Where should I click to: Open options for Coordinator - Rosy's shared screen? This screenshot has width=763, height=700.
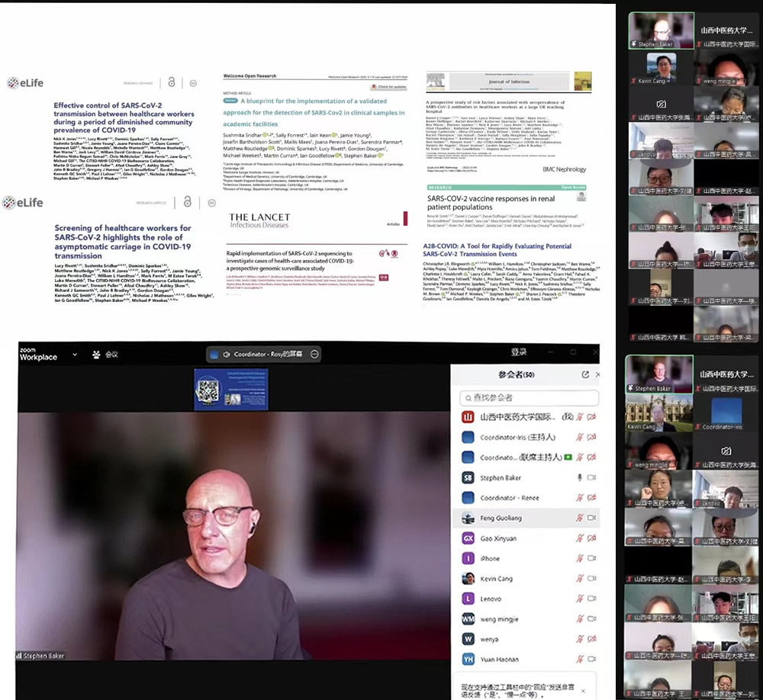314,354
